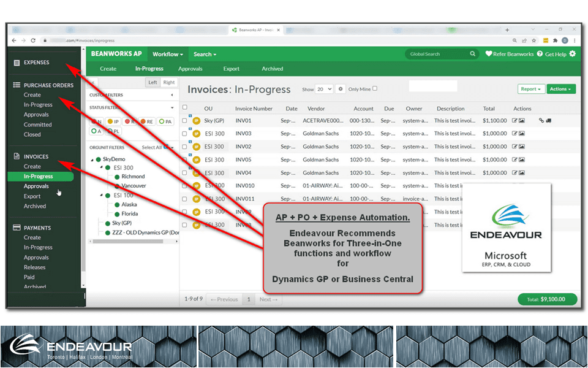Click the truck icon in the INV01 row

click(549, 121)
